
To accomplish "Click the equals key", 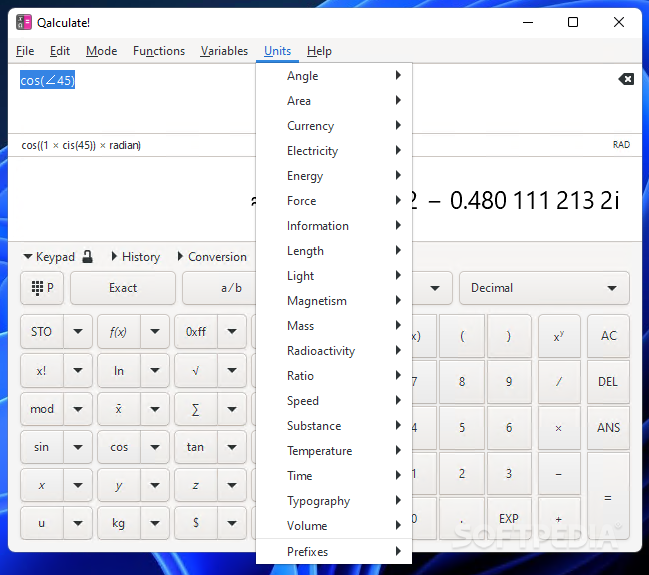I will click(x=608, y=496).
